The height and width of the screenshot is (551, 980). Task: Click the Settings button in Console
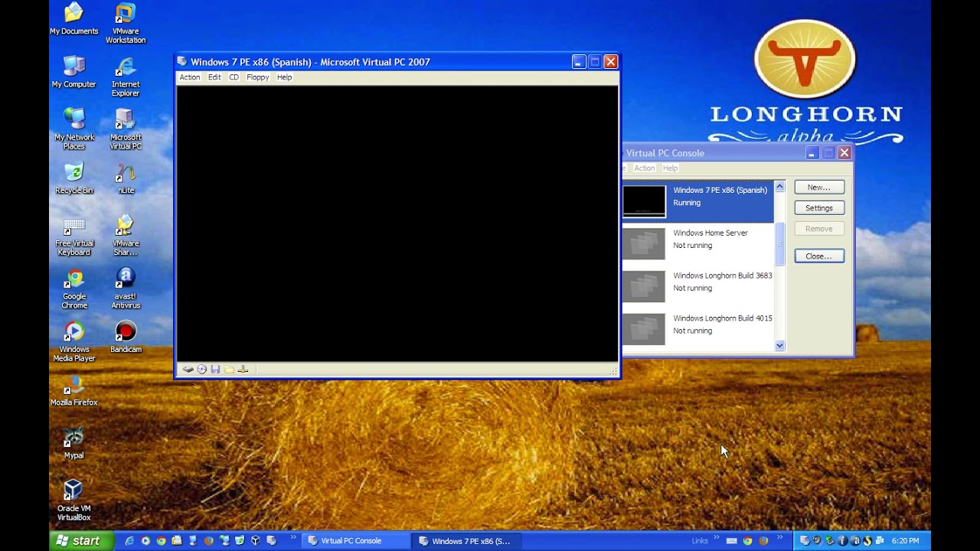pyautogui.click(x=818, y=208)
